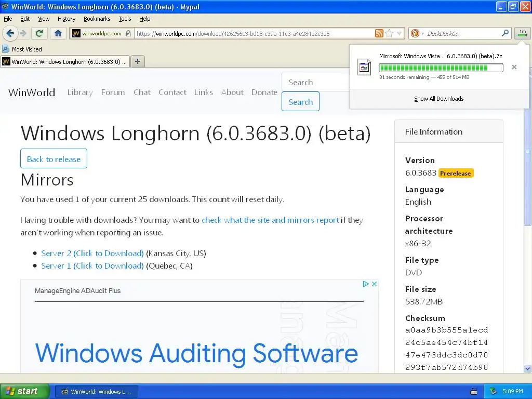Subscribe using the orange RSS feed icon
This screenshot has width=532, height=399.
[379, 33]
